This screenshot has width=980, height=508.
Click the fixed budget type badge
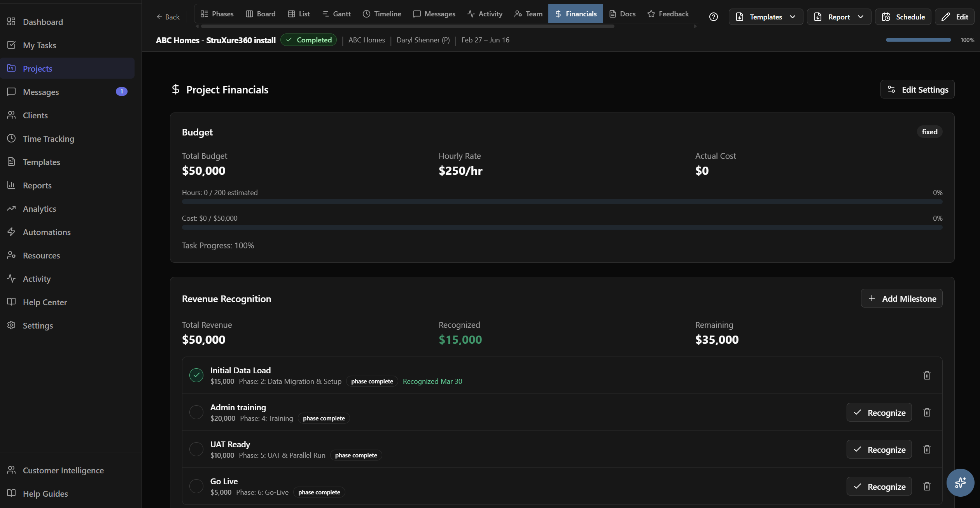[x=929, y=132]
